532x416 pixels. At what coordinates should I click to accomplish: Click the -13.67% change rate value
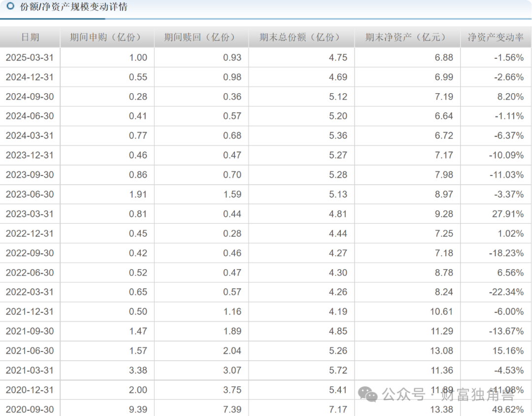506,331
